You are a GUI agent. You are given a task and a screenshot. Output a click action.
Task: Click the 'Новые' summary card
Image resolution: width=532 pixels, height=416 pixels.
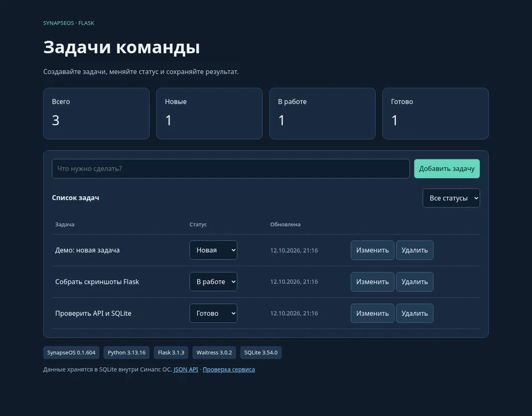point(209,113)
